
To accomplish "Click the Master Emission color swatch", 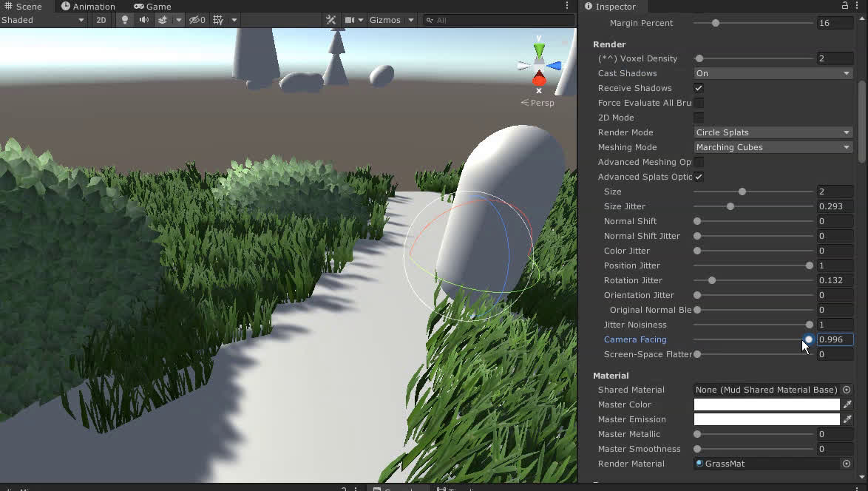I will coord(766,419).
